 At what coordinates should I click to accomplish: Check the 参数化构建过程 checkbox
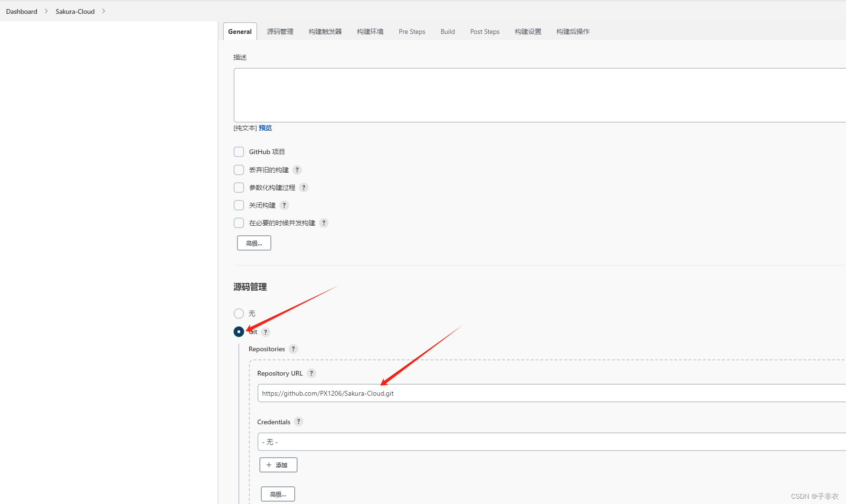[239, 188]
